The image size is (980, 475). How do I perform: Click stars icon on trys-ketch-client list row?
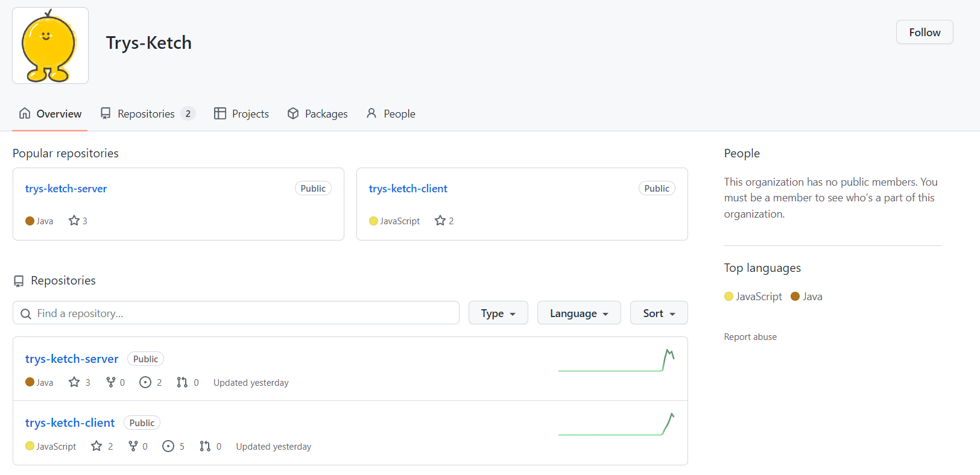[x=96, y=446]
